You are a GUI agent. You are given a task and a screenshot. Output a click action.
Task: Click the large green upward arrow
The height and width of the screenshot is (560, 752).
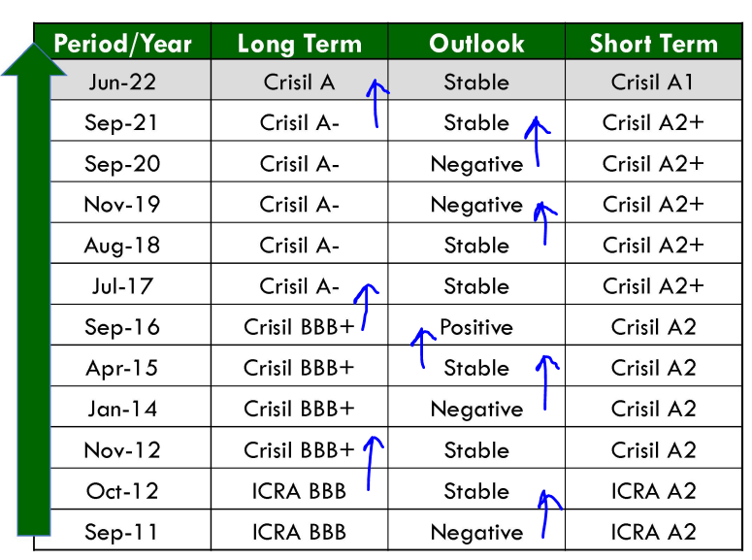tap(35, 291)
